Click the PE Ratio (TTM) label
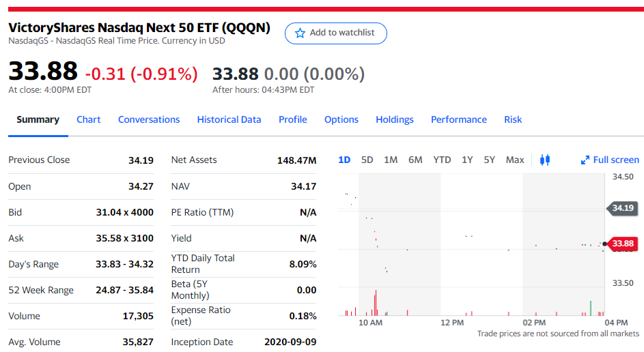The height and width of the screenshot is (352, 644). (202, 212)
